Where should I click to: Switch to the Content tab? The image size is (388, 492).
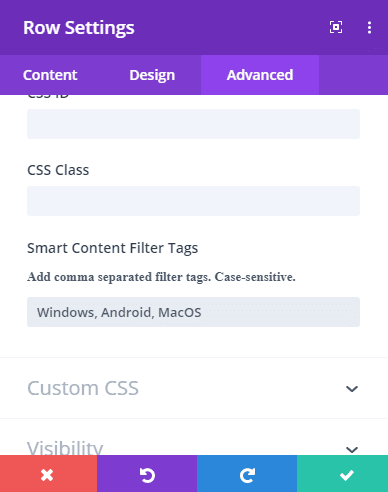50,75
